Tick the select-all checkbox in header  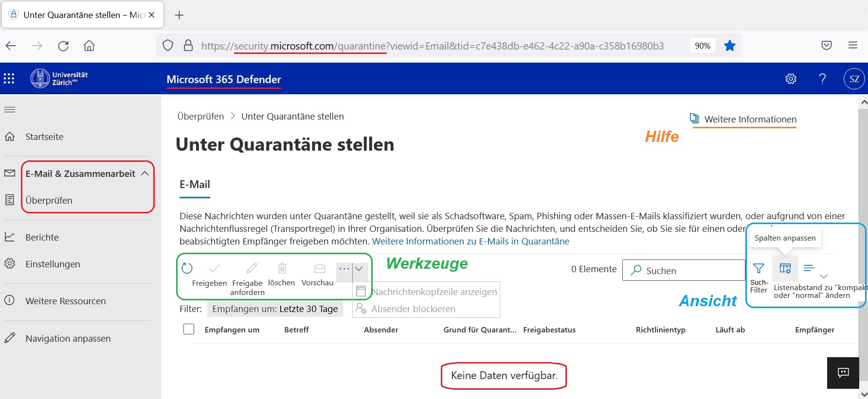point(189,329)
